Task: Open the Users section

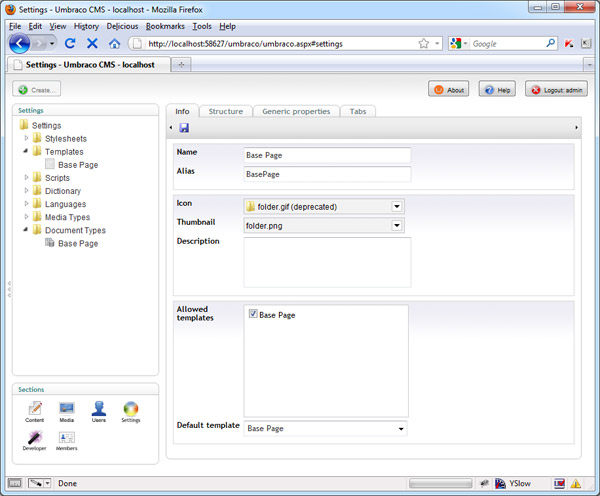Action: (99, 412)
